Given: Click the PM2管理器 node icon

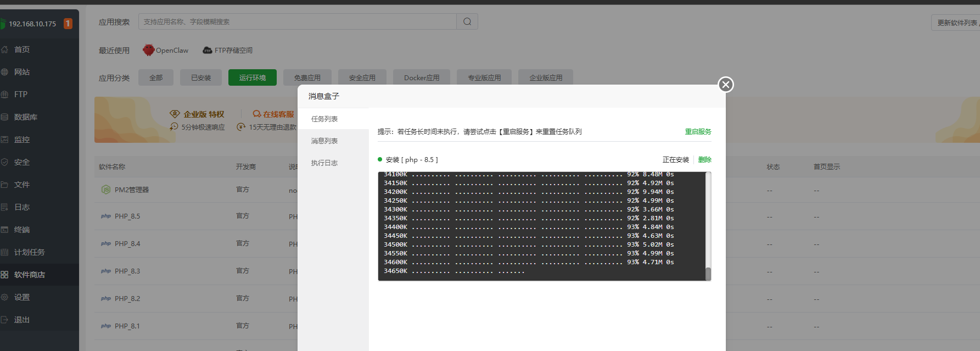Looking at the screenshot, I should pyautogui.click(x=106, y=190).
